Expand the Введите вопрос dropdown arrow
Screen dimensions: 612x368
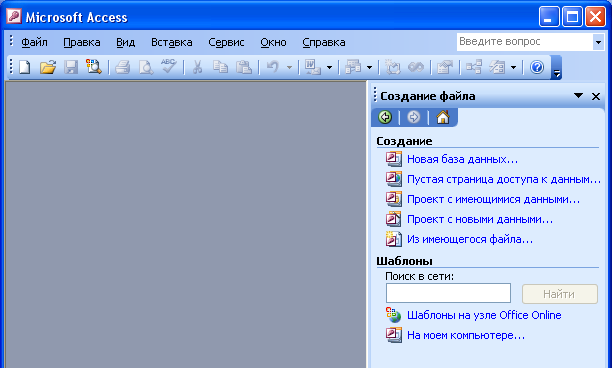coord(598,42)
